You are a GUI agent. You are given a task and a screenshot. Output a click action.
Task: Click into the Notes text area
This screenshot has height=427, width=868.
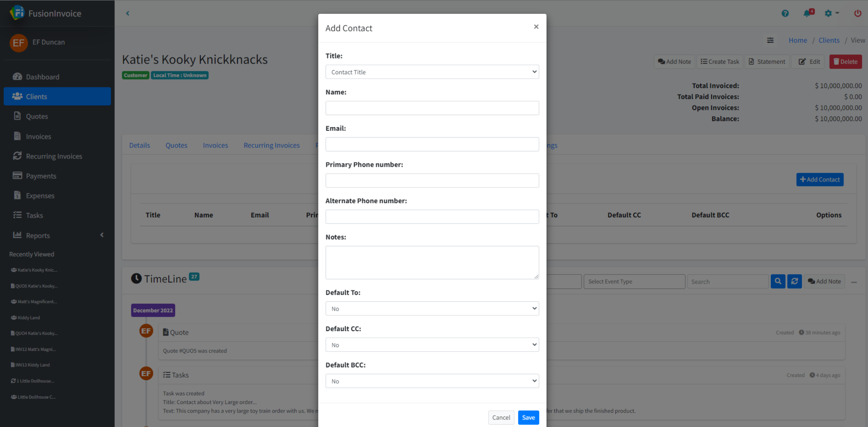pos(432,262)
